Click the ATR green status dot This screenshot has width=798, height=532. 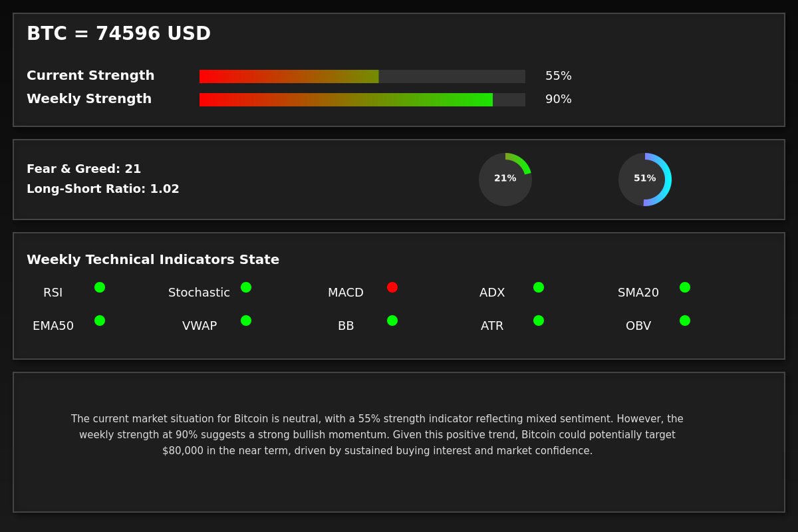pos(539,321)
